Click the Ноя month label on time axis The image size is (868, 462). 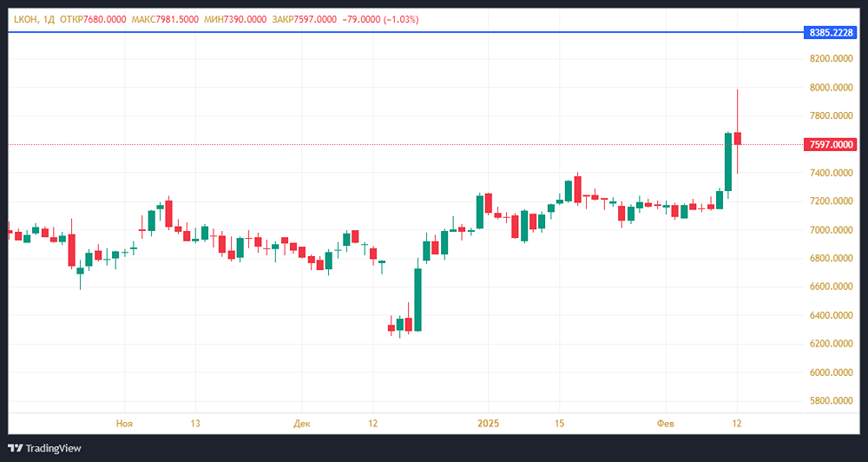click(x=124, y=424)
